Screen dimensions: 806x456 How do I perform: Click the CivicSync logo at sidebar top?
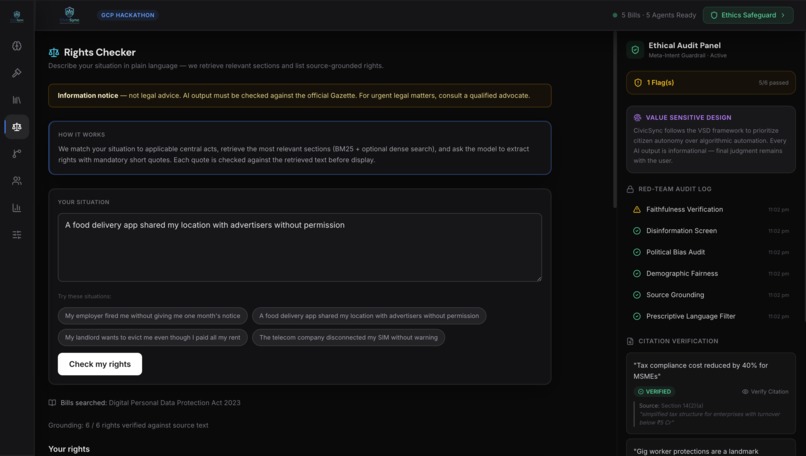pos(17,16)
